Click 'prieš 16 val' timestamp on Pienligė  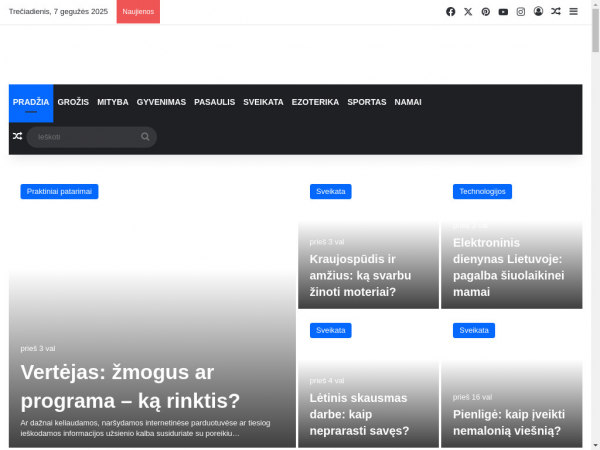click(x=472, y=397)
